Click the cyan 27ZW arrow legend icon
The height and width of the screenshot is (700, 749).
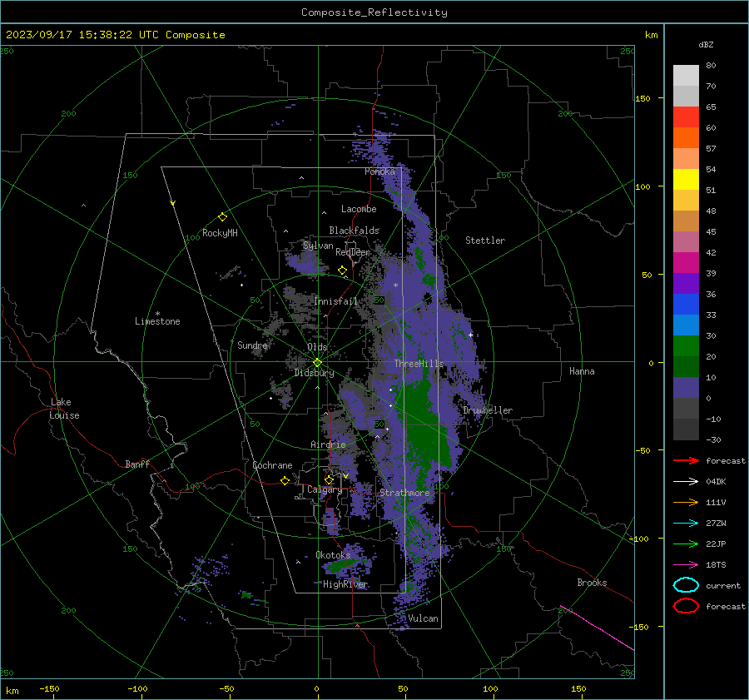click(686, 523)
